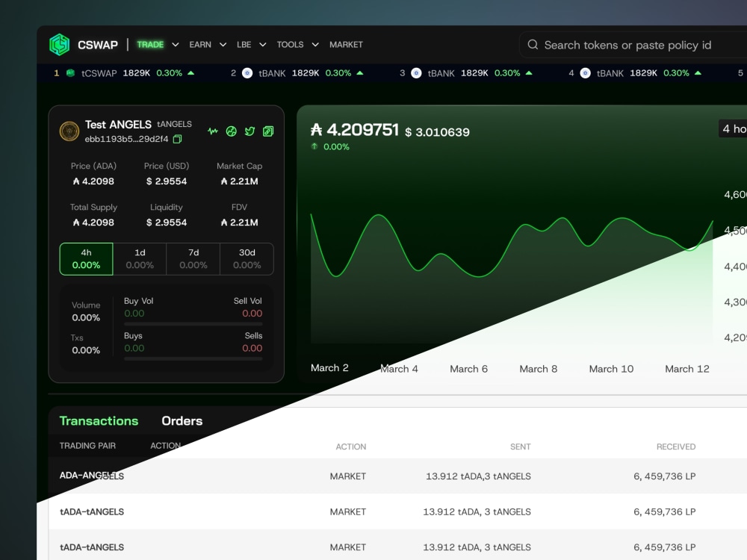
Task: Click the Sell Vol 0.00 value
Action: pos(252,314)
